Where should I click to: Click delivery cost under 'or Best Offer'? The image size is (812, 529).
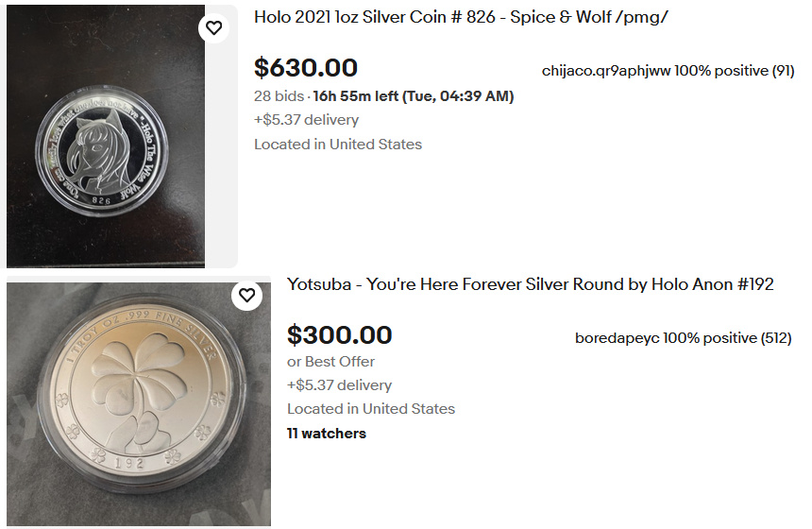pyautogui.click(x=339, y=385)
